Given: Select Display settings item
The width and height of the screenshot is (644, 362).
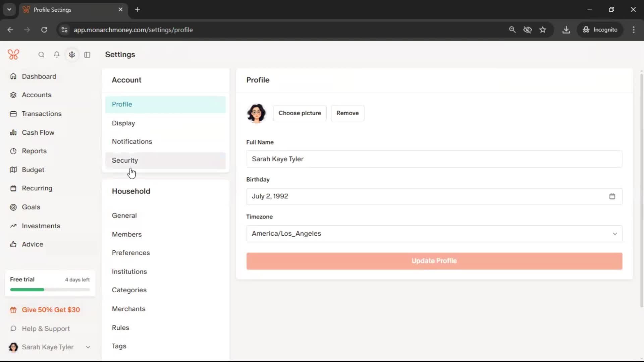Looking at the screenshot, I should coord(123,123).
